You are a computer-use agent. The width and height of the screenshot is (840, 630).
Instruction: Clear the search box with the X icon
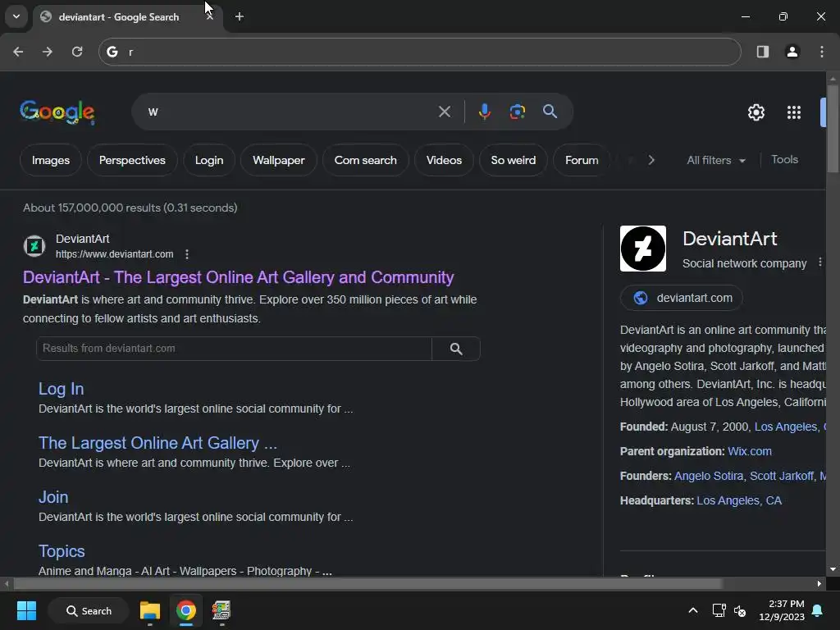445,112
